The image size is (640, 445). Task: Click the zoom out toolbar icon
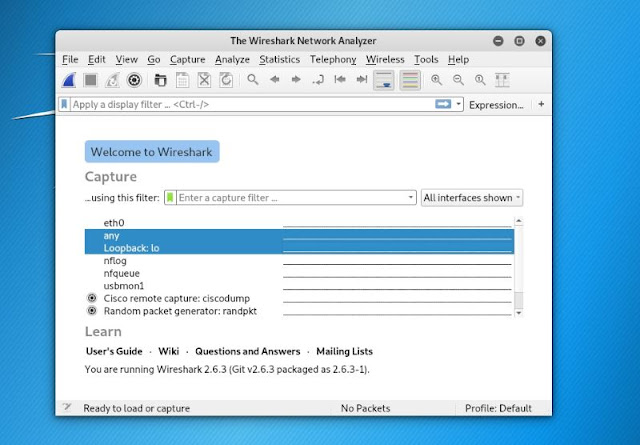coord(458,80)
